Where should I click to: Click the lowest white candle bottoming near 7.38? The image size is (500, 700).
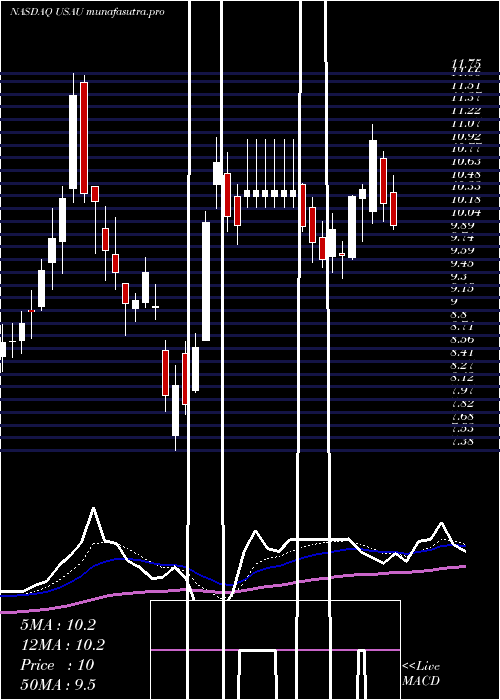tap(175, 410)
